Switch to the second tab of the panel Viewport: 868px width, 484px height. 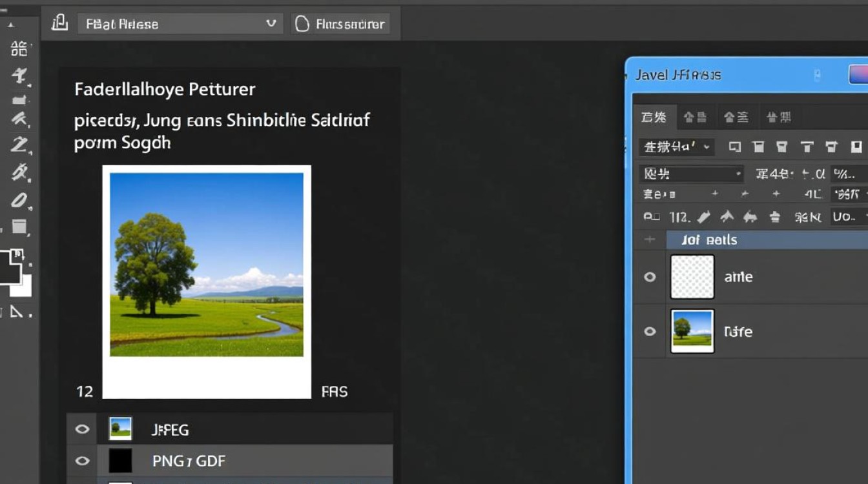point(697,117)
